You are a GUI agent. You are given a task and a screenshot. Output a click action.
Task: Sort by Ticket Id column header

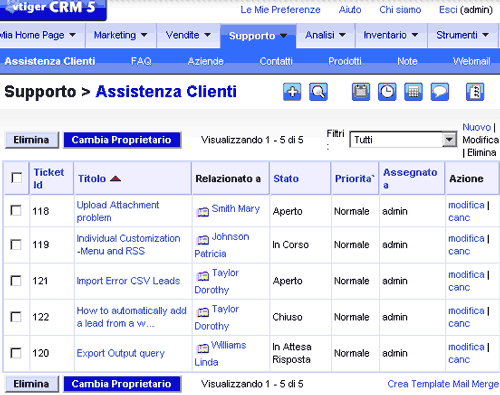tap(49, 178)
